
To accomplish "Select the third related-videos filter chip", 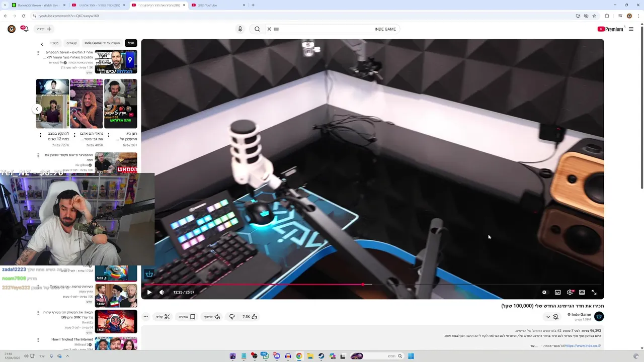I will pos(71,43).
